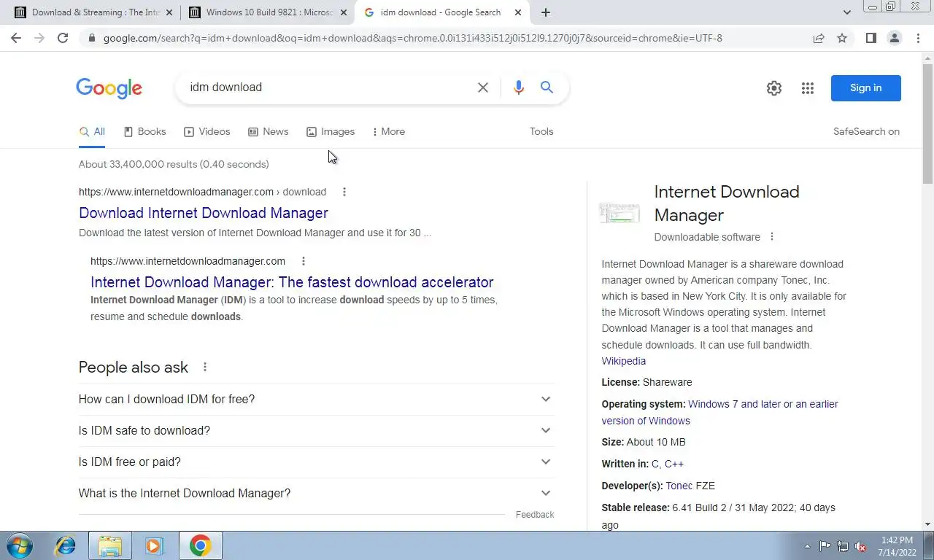Start voice search with microphone icon
The image size is (934, 560).
(519, 87)
